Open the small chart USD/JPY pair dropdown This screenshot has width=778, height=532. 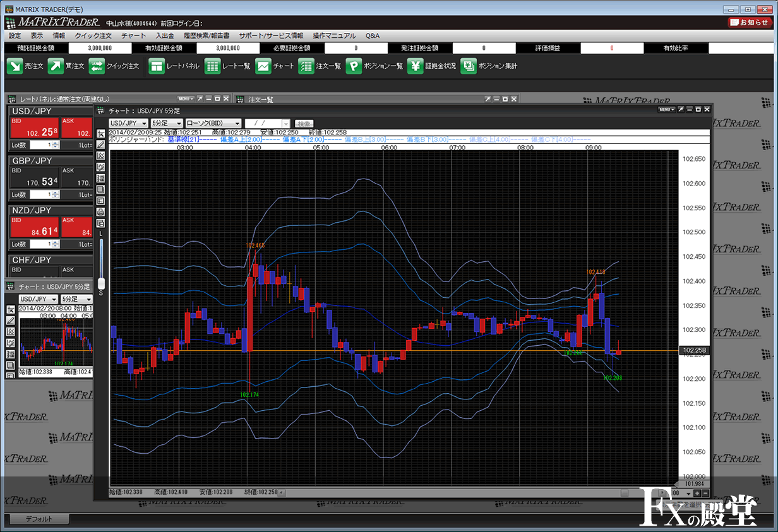pos(39,299)
